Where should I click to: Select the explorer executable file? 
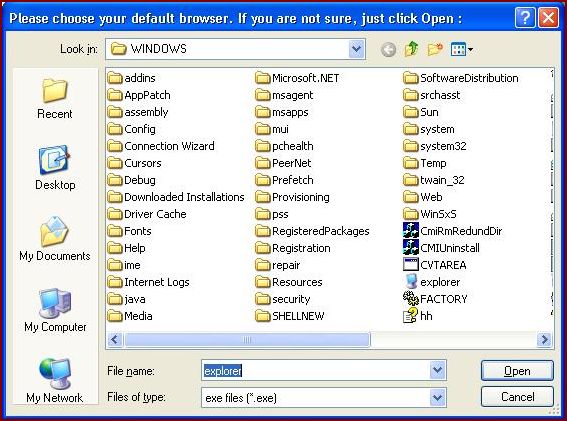click(432, 282)
